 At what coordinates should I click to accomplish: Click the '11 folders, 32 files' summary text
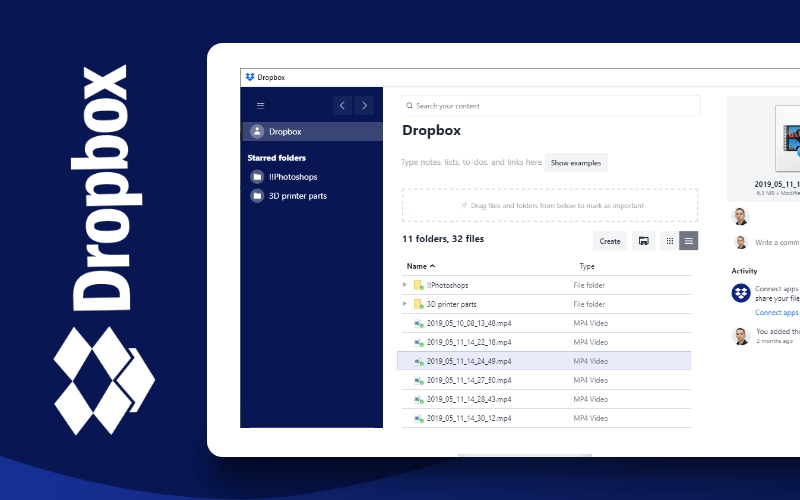coord(443,239)
